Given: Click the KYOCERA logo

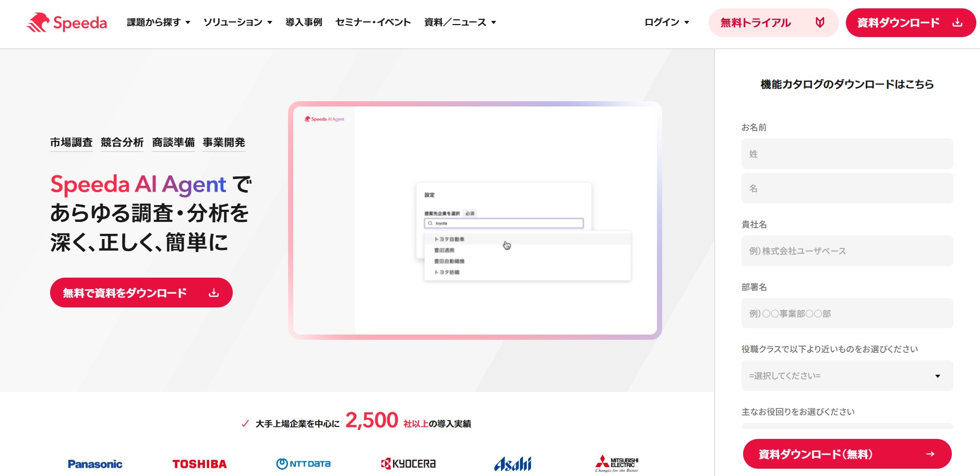Looking at the screenshot, I should (x=408, y=463).
